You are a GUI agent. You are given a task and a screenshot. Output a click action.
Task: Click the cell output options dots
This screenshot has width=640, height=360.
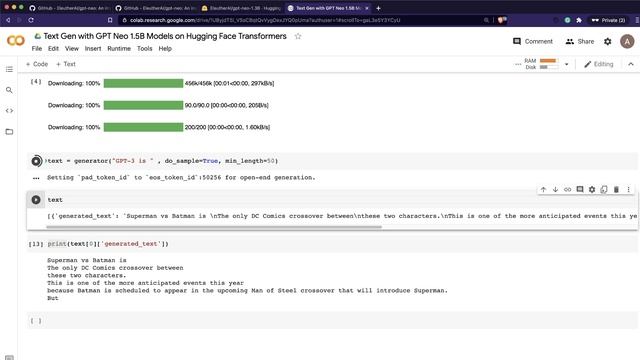tap(36, 178)
